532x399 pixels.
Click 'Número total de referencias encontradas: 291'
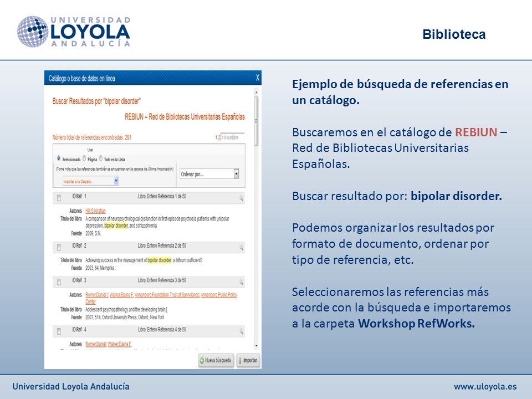coord(91,137)
